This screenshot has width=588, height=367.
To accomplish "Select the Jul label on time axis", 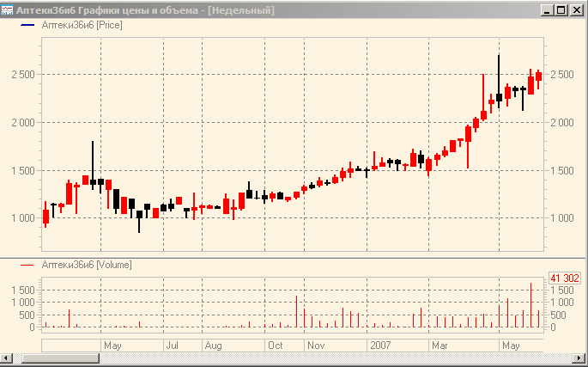I will click(x=172, y=346).
